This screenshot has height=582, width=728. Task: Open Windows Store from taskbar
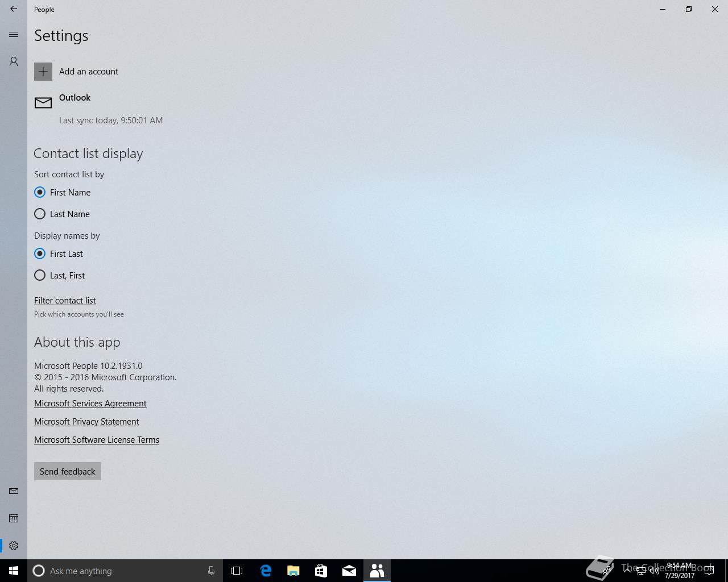[x=321, y=571]
